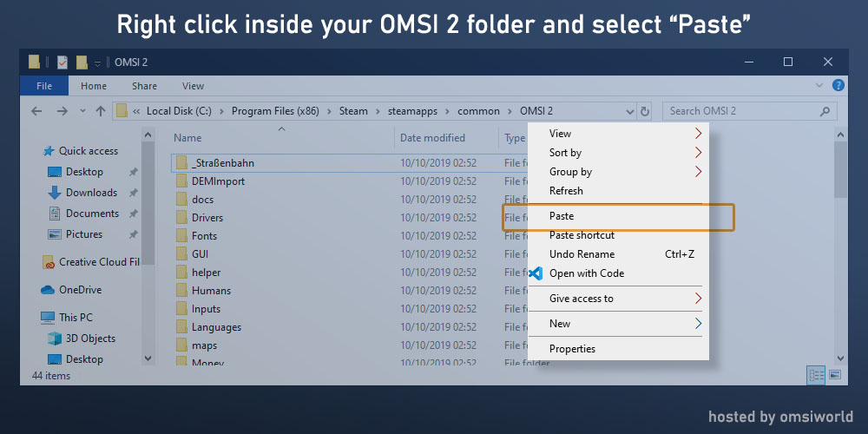Select This PC in navigation pane
The height and width of the screenshot is (434, 868).
coord(76,318)
